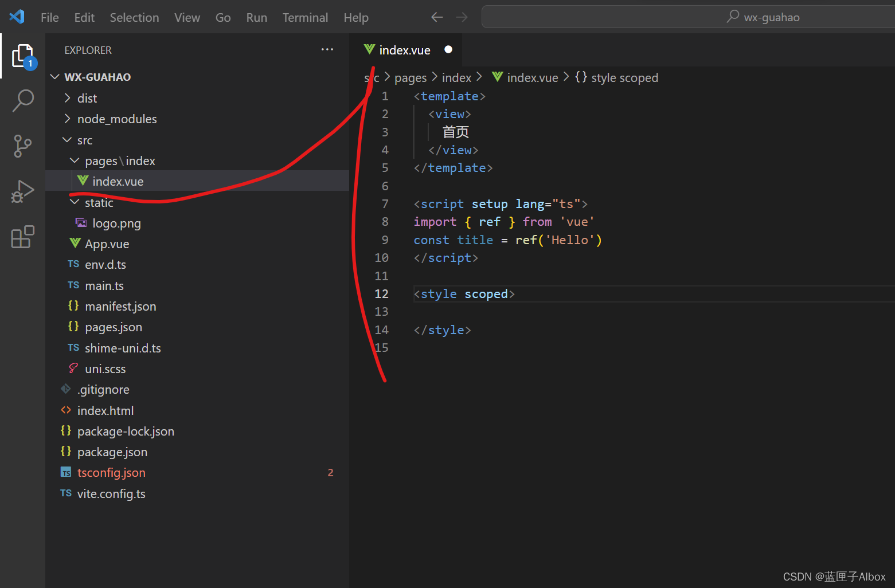
Task: Click braces icon beside manifest.json
Action: pyautogui.click(x=73, y=305)
